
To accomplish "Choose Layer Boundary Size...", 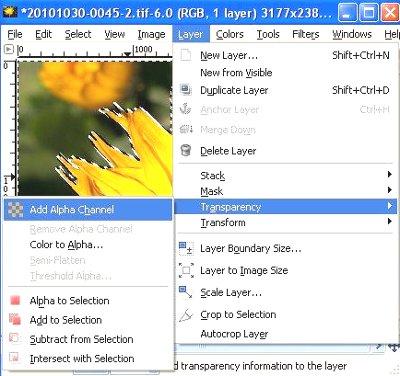I will [286, 248].
